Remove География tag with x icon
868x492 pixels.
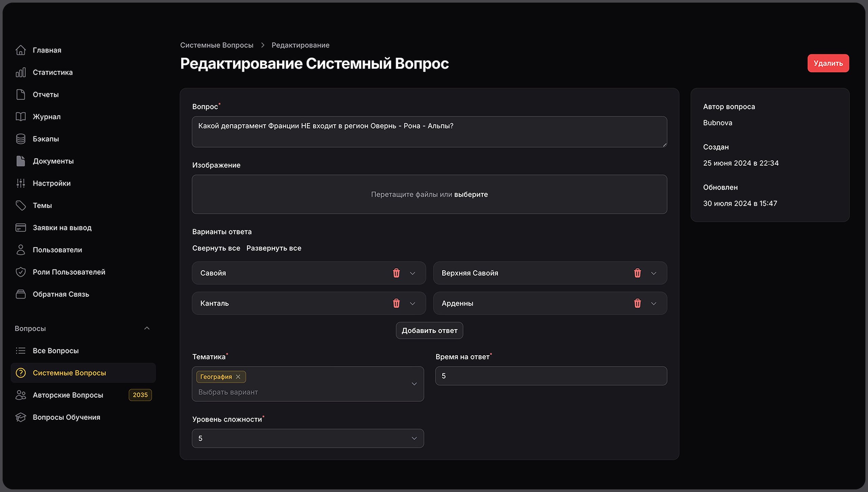point(238,377)
